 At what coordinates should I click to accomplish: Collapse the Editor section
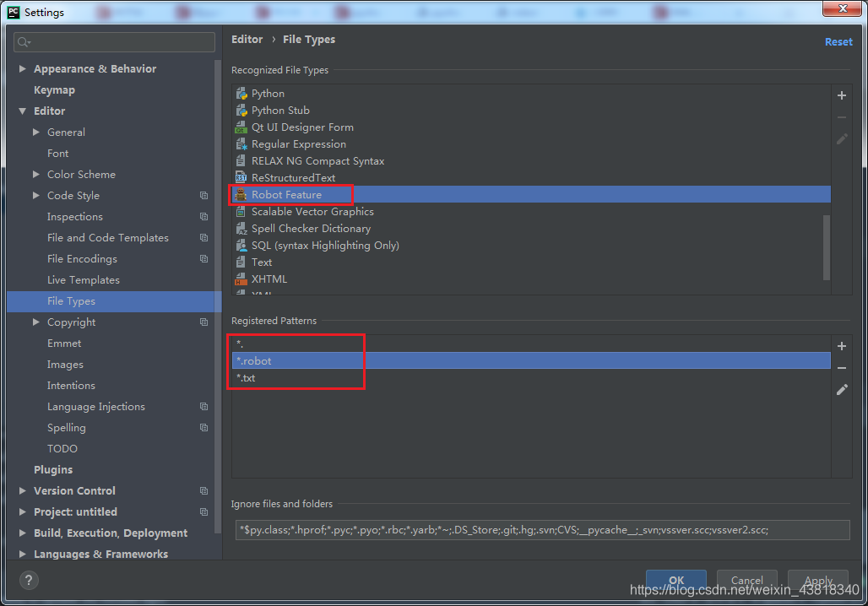tap(23, 111)
